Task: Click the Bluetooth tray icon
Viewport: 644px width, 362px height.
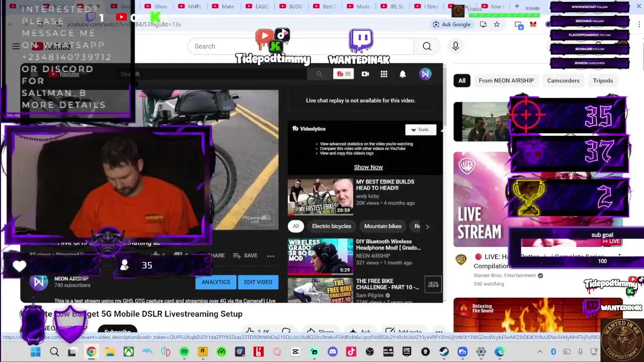Action: (553, 352)
